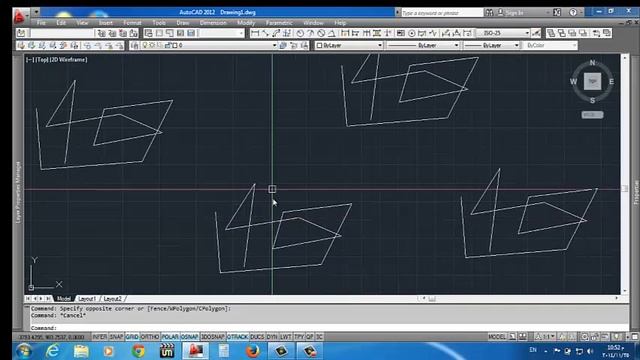Open Google Chrome from the taskbar
640x360 pixels.
(138, 351)
